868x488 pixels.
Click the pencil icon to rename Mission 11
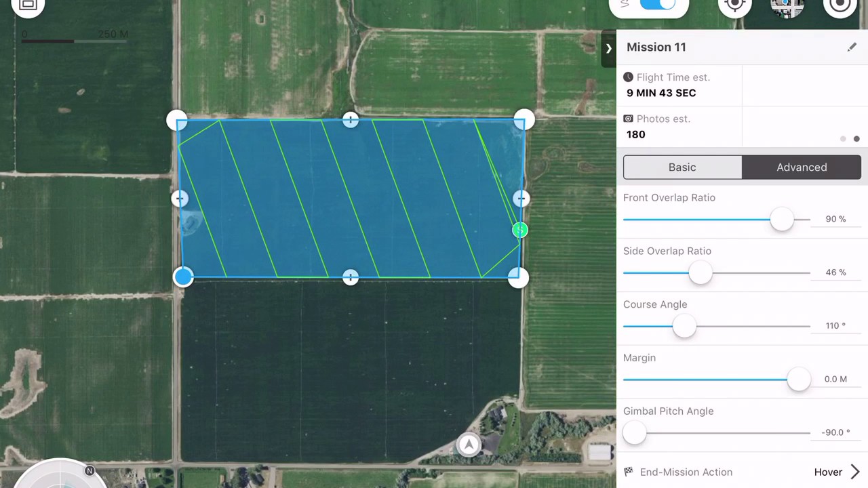point(852,47)
